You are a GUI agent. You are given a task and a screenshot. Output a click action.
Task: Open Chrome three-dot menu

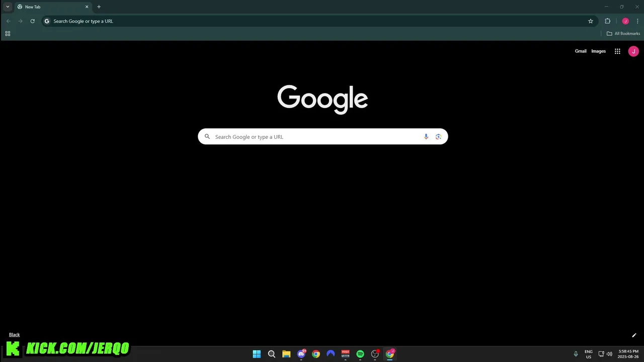637,21
